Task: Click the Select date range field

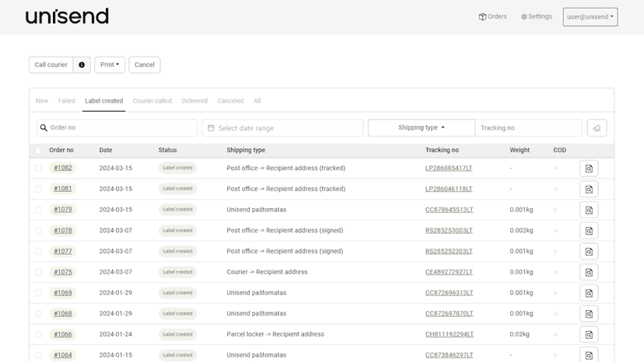Action: pos(282,128)
